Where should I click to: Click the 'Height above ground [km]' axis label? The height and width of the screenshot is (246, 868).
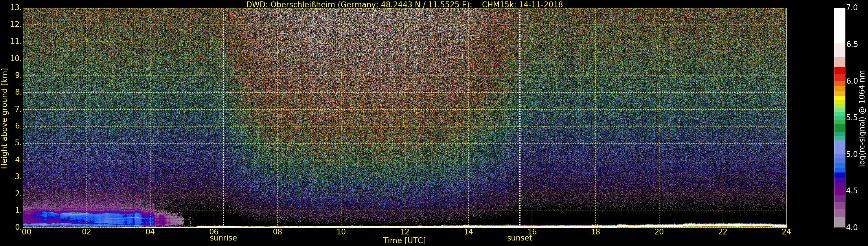[4, 118]
